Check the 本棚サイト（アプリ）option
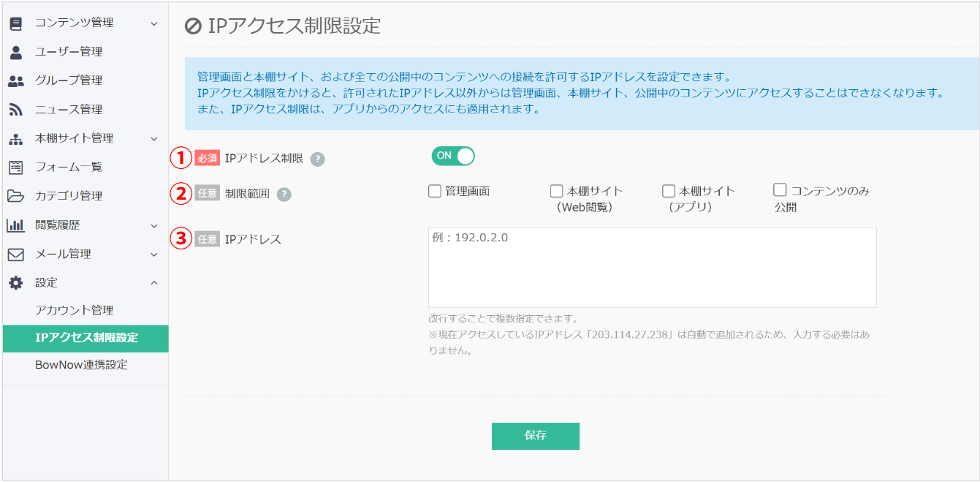980x482 pixels. pos(667,191)
